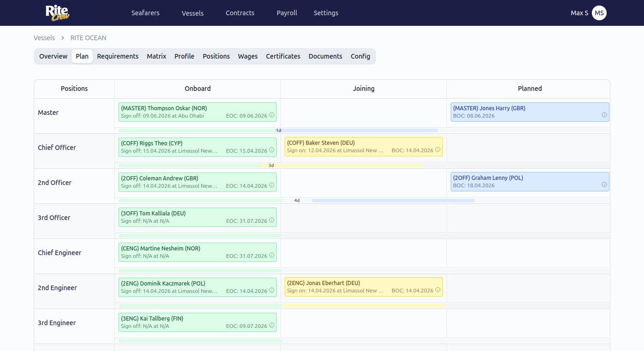Open the Matrix tab

[156, 56]
